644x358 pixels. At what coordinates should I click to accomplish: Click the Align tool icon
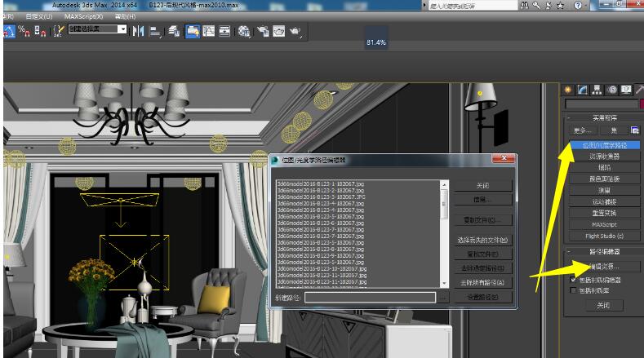(155, 31)
